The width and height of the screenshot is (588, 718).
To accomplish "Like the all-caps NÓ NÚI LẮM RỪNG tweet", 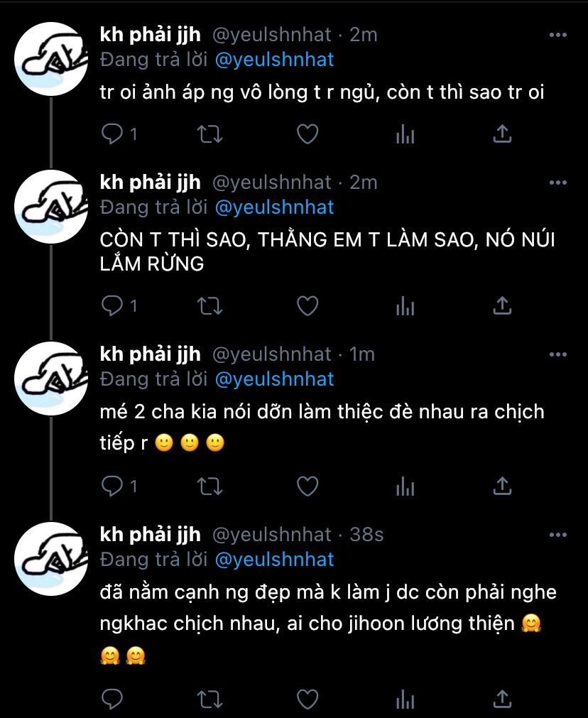I will click(x=307, y=306).
